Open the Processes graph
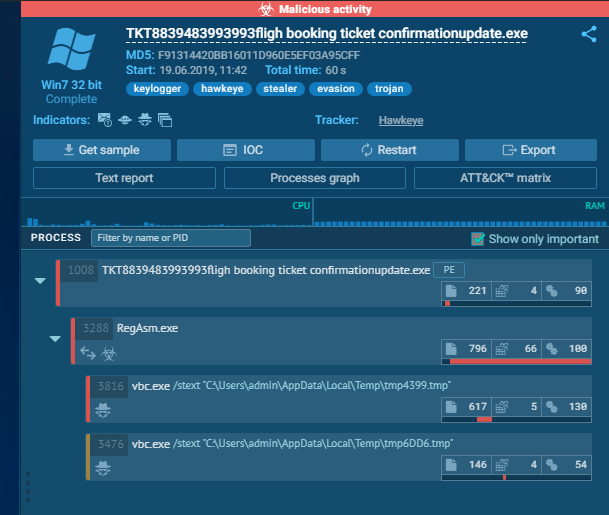 [x=315, y=178]
